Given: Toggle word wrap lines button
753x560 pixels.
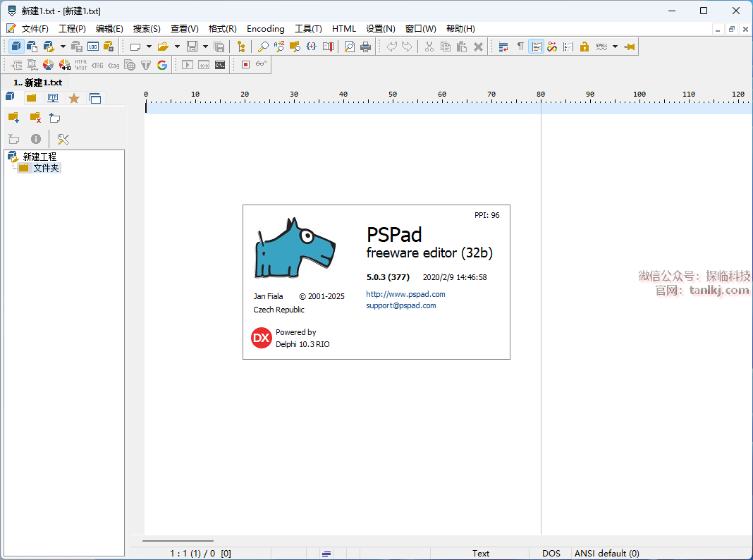Looking at the screenshot, I should coord(503,47).
